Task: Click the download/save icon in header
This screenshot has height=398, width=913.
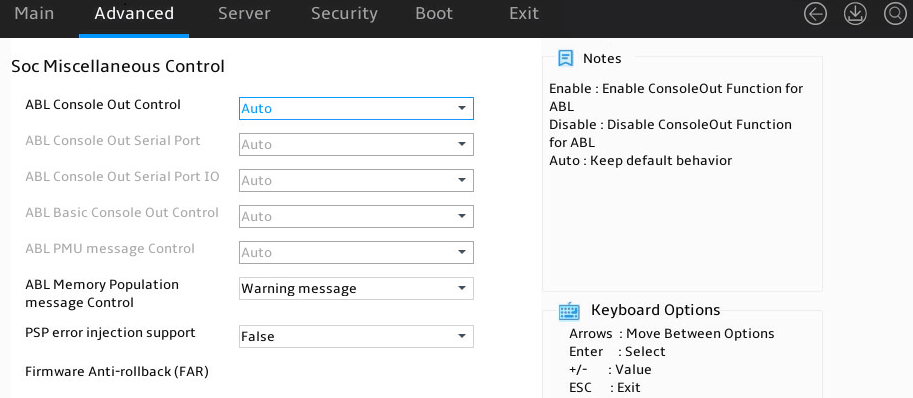Action: click(855, 14)
